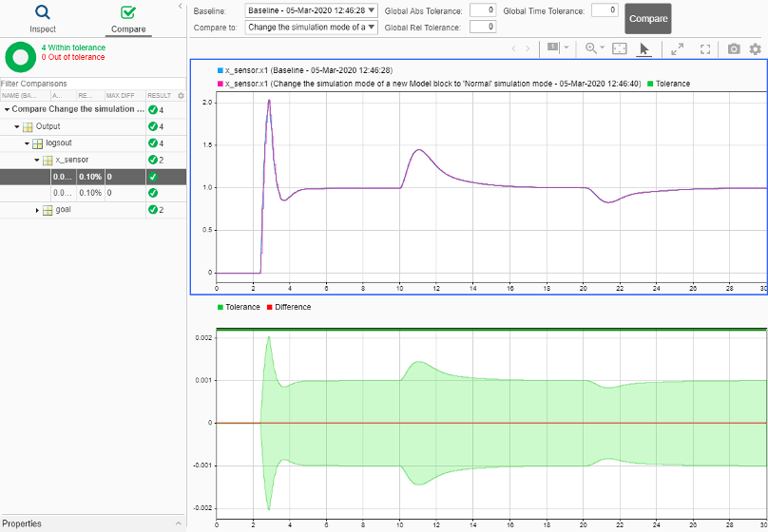Click the Compare button

[x=648, y=19]
